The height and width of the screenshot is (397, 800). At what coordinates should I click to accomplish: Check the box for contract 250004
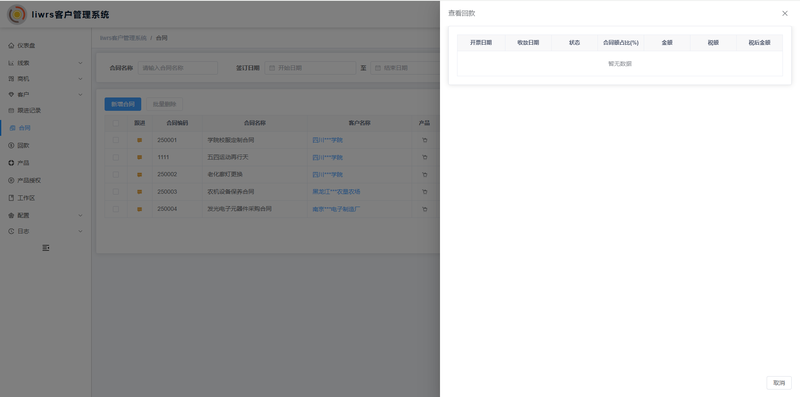click(x=116, y=209)
